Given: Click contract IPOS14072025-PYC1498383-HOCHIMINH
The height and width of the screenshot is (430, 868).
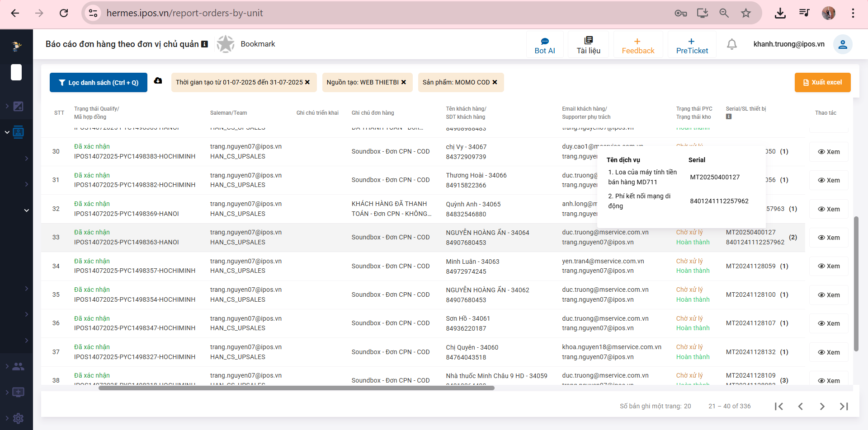Looking at the screenshot, I should 135,156.
